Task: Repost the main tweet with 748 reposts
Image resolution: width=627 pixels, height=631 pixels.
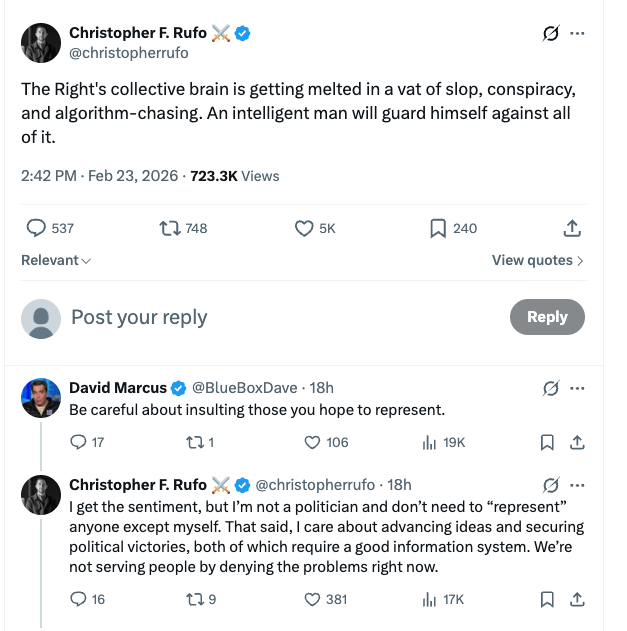Action: (170, 228)
